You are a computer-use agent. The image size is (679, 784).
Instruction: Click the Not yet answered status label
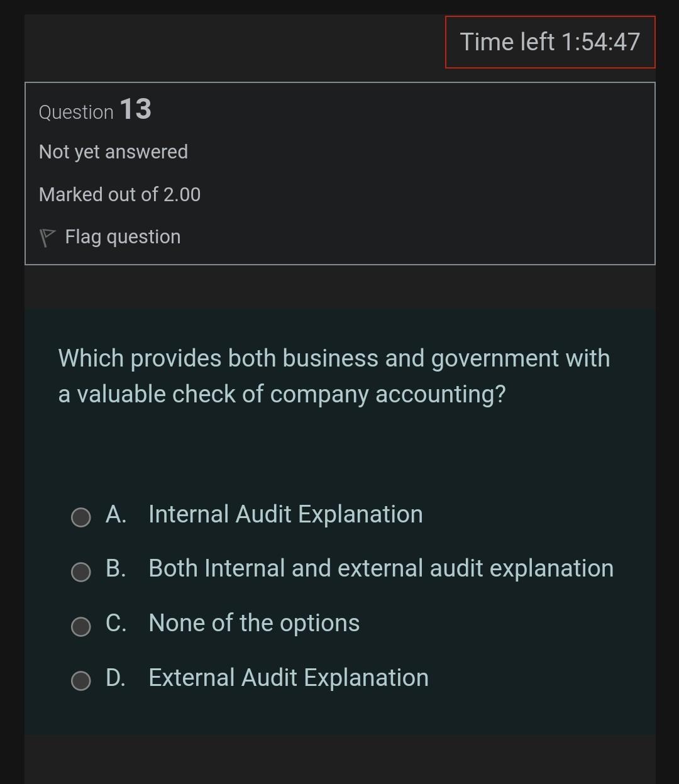click(113, 152)
